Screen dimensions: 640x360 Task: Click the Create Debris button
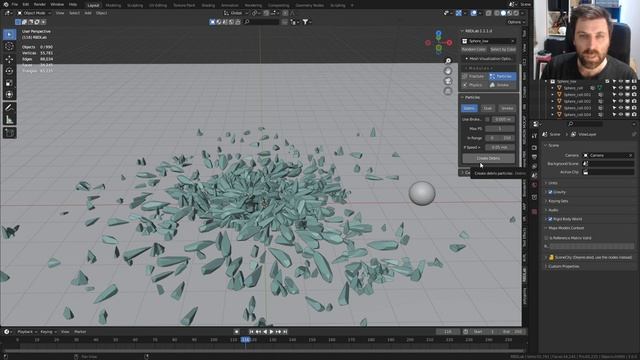489,158
